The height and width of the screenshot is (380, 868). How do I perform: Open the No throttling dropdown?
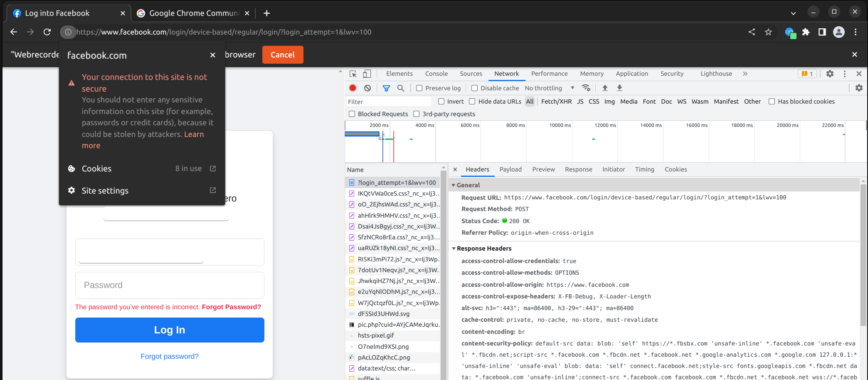coord(549,88)
